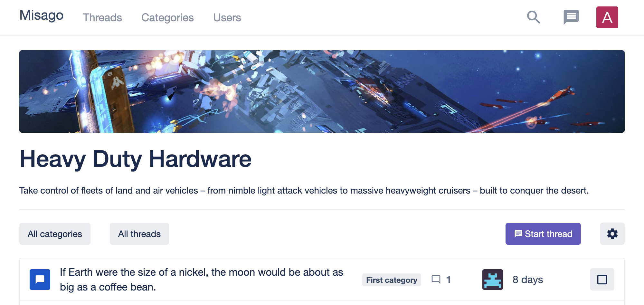Image resolution: width=644 pixels, height=305 pixels.
Task: Expand the All threads filter
Action: coord(139,234)
